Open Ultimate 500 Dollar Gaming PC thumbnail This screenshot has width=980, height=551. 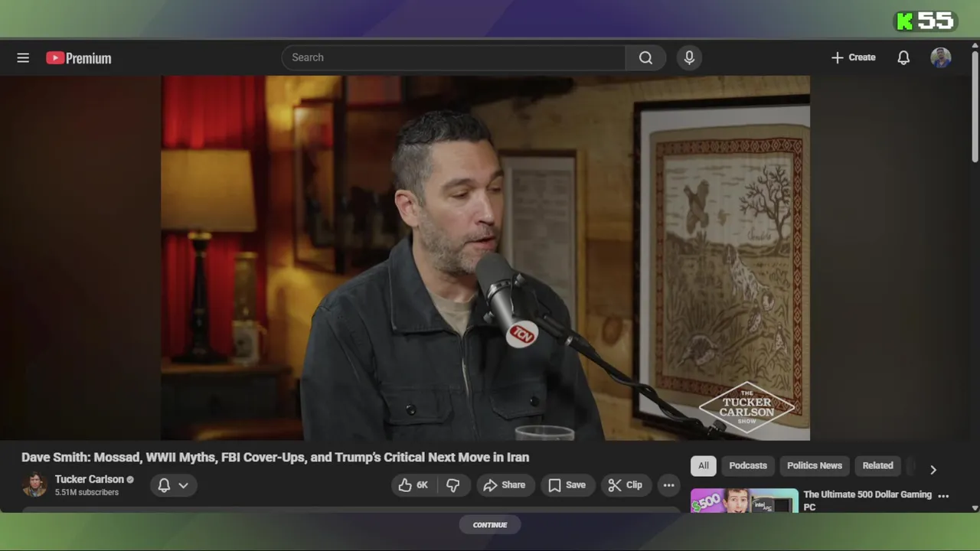744,500
